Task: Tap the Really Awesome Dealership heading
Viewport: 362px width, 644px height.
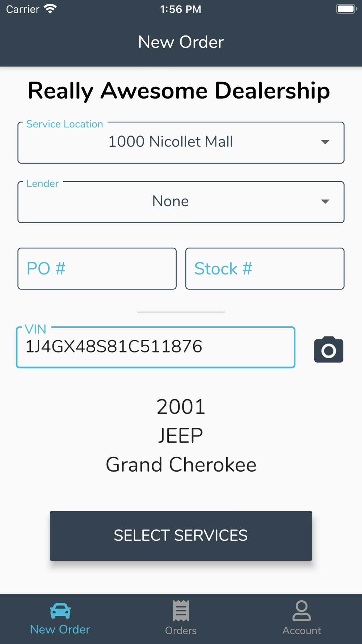Action: point(179,91)
